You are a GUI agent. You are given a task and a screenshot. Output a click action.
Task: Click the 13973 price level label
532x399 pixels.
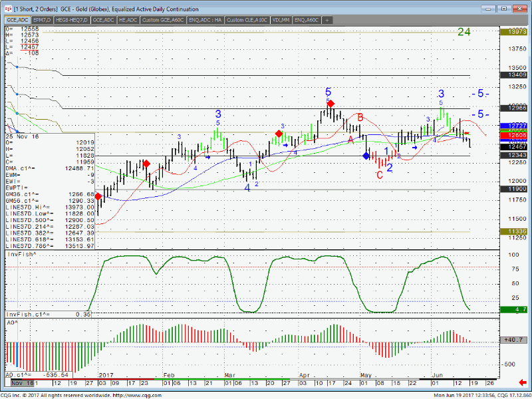pos(513,32)
